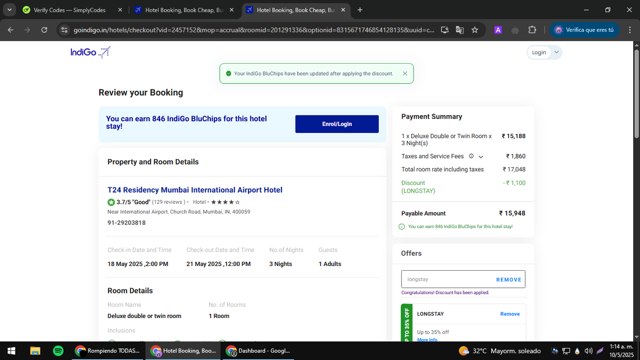
Task: Open More Info link for LONGSTAY offer
Action: 427,340
